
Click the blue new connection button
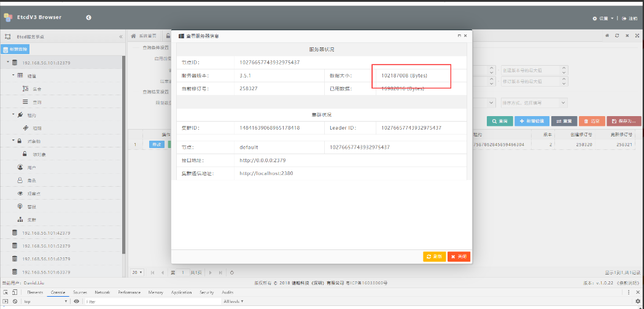click(15, 49)
